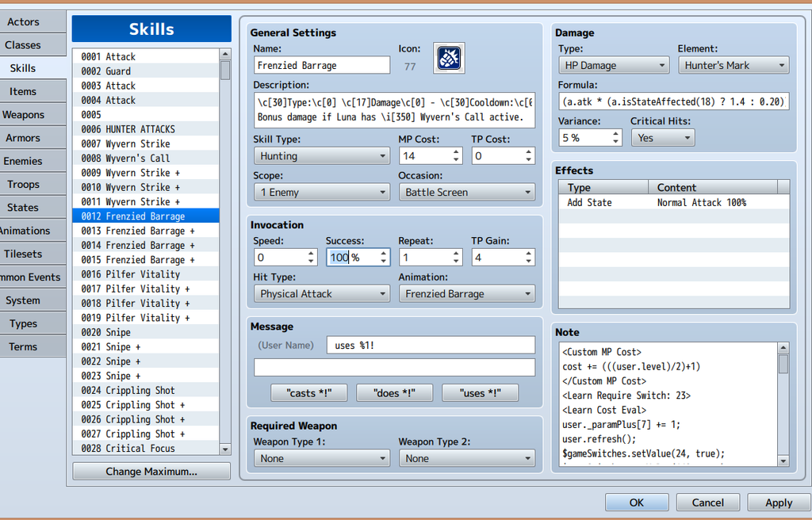Image resolution: width=812 pixels, height=520 pixels.
Task: Open the Damage Type dropdown
Action: click(x=614, y=66)
